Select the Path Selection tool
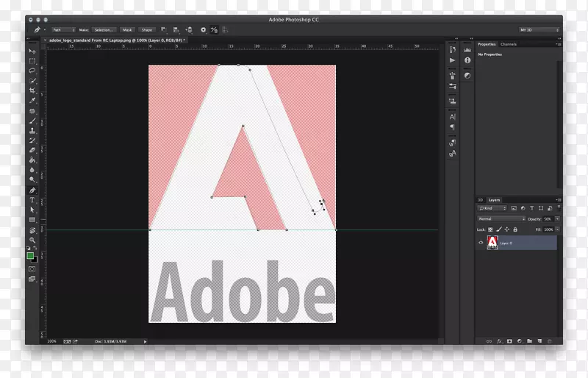 click(32, 210)
